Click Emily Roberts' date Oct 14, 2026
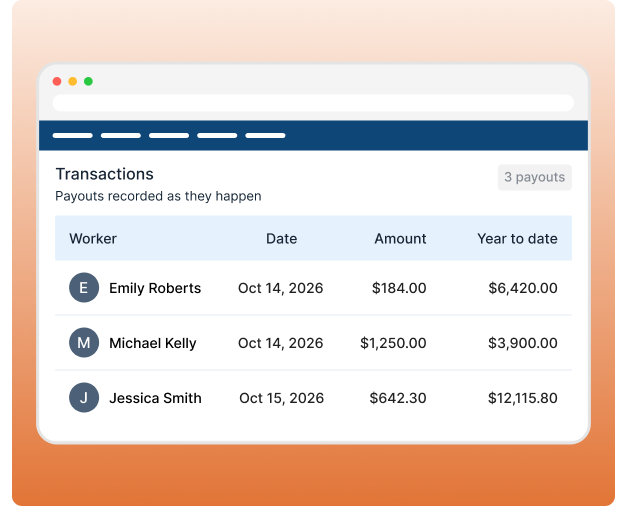The width and height of the screenshot is (627, 506). [x=280, y=288]
